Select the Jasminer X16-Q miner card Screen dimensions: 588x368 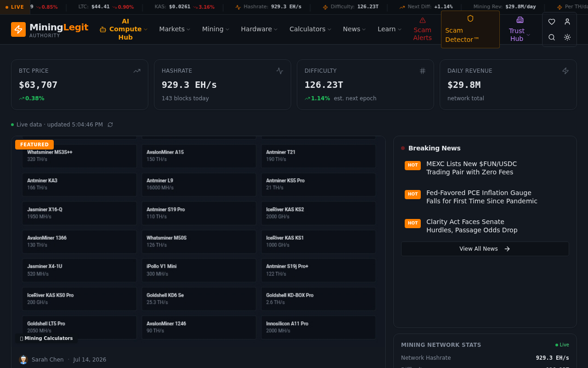(x=79, y=213)
